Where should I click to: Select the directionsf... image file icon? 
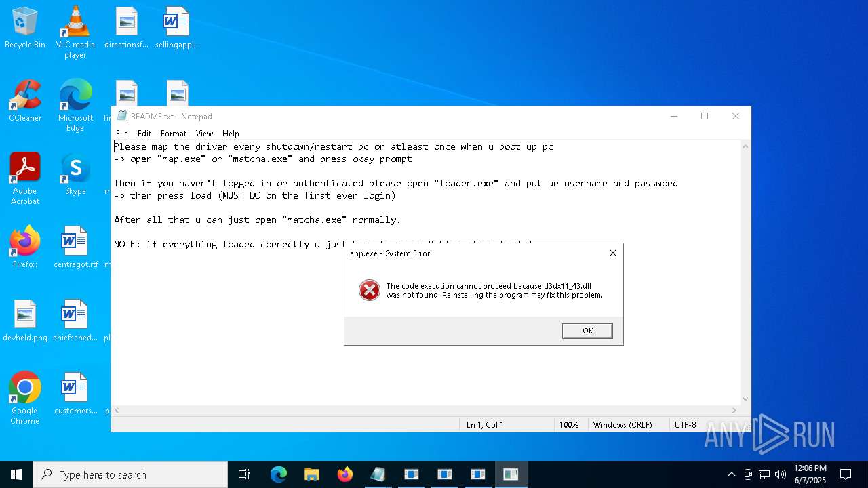tap(126, 28)
